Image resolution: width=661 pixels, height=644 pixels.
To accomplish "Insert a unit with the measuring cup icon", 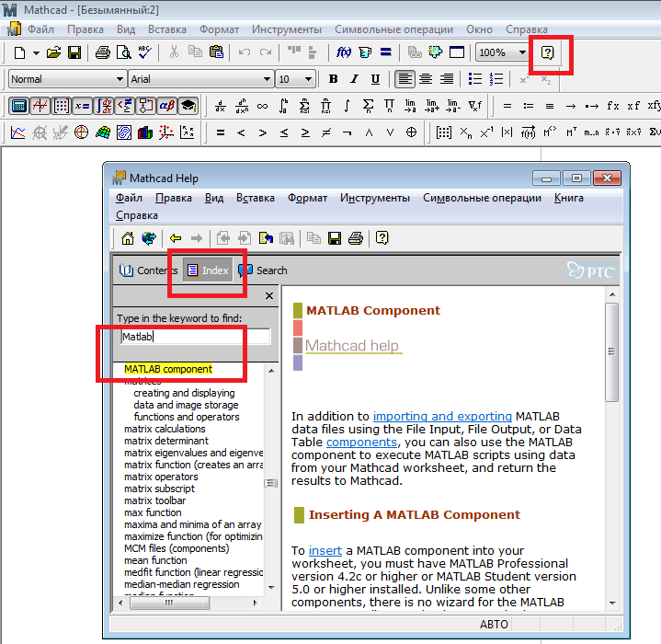I will click(x=365, y=52).
